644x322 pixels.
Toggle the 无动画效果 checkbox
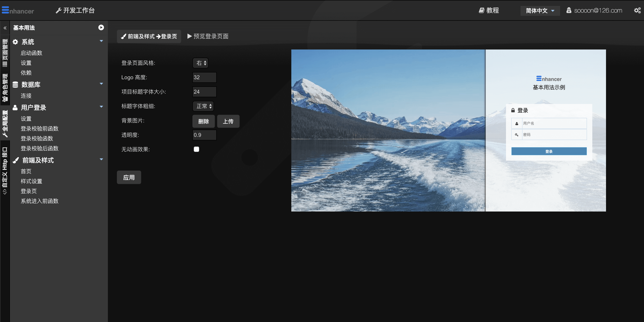coord(196,149)
